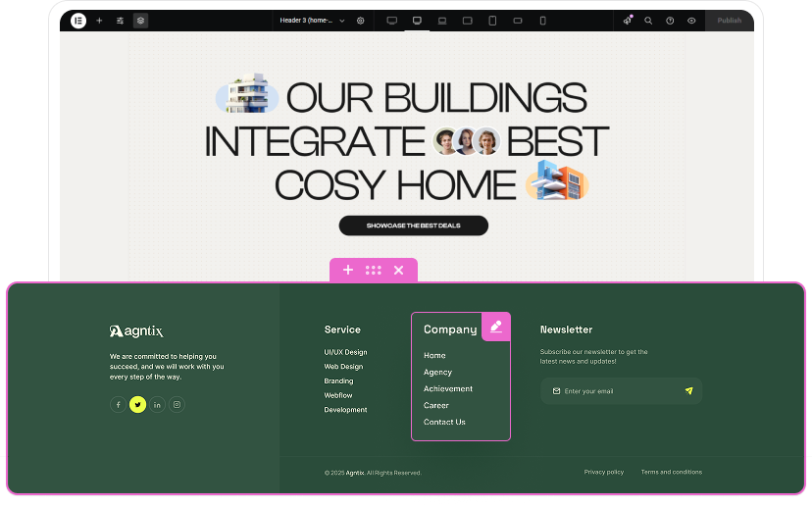Click the pink add section plus handle
The image size is (812, 506).
point(348,270)
